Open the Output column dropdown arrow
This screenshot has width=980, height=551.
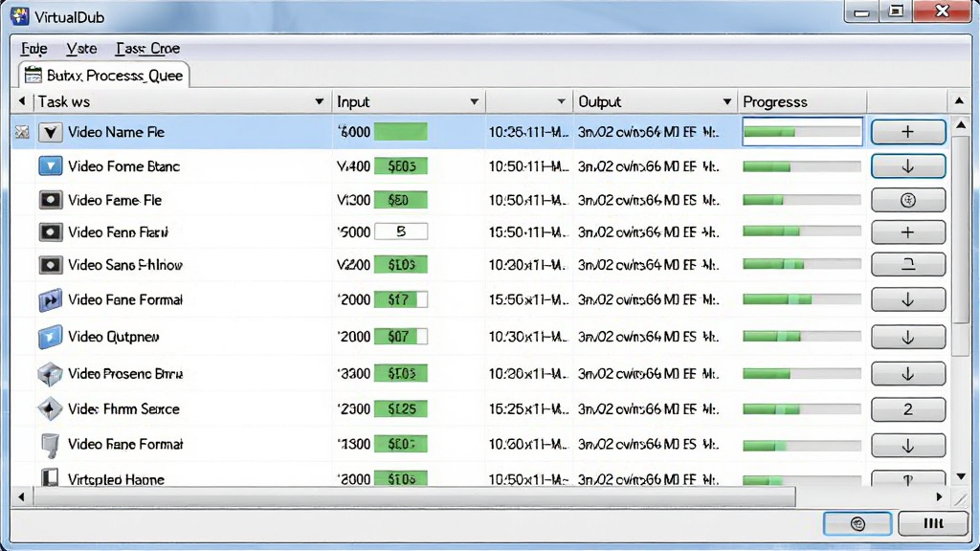click(x=727, y=101)
